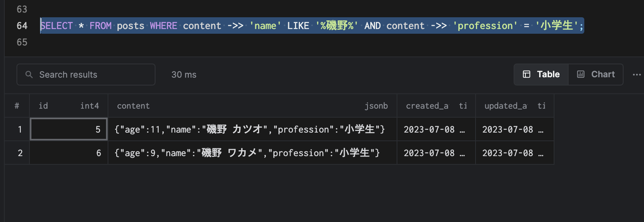
Task: Click line number 64 in the editor gutter
Action: click(22, 26)
